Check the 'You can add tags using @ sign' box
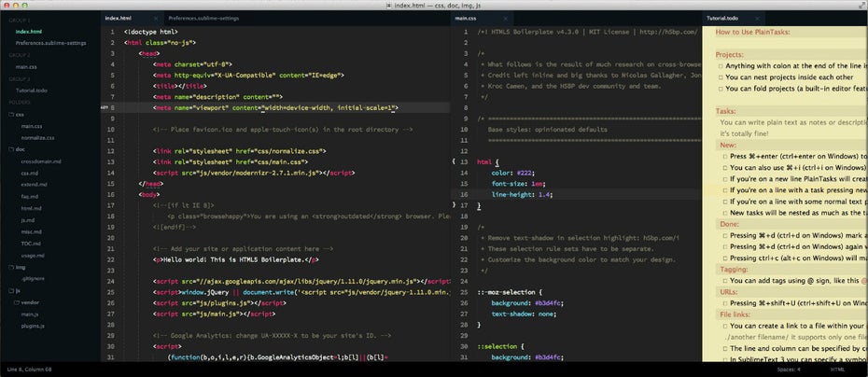The width and height of the screenshot is (868, 377). pyautogui.click(x=725, y=281)
